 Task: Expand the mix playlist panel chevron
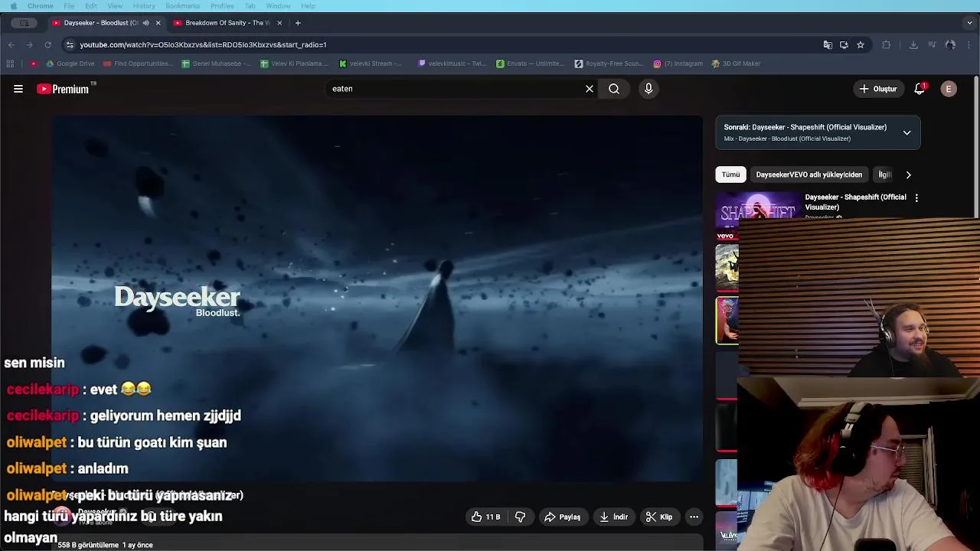click(906, 132)
